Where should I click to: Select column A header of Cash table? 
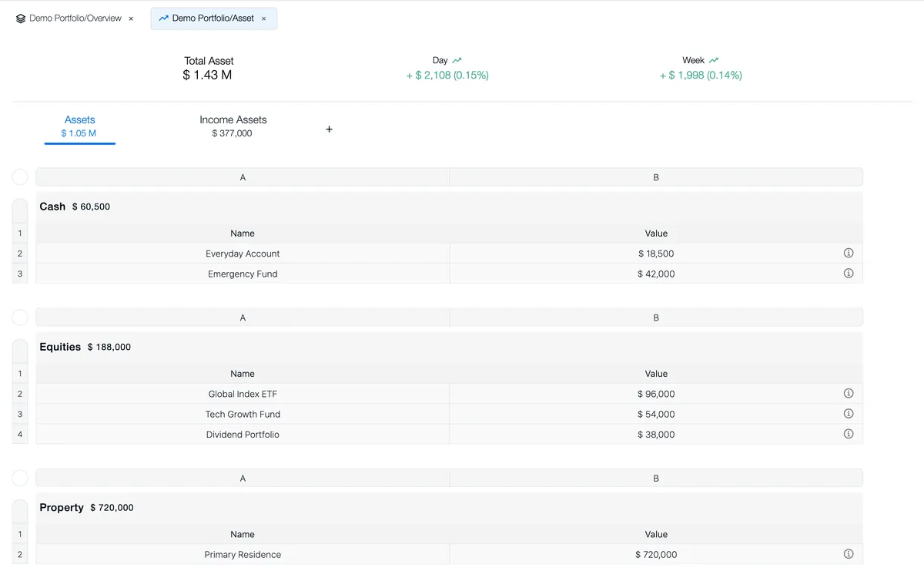pos(243,177)
